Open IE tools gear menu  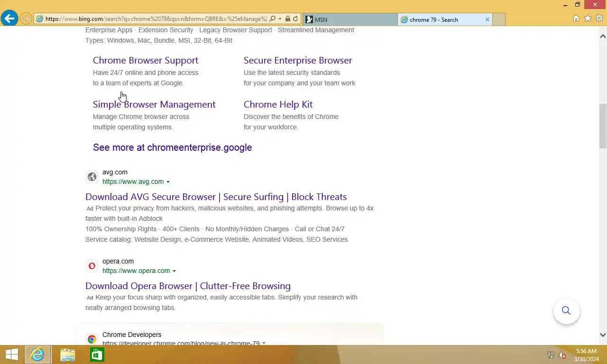[x=598, y=18]
